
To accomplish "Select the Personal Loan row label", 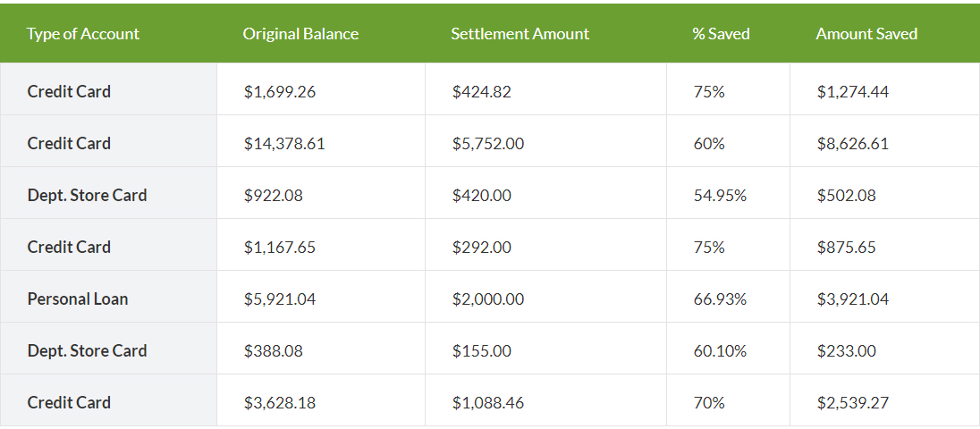I will coord(78,299).
